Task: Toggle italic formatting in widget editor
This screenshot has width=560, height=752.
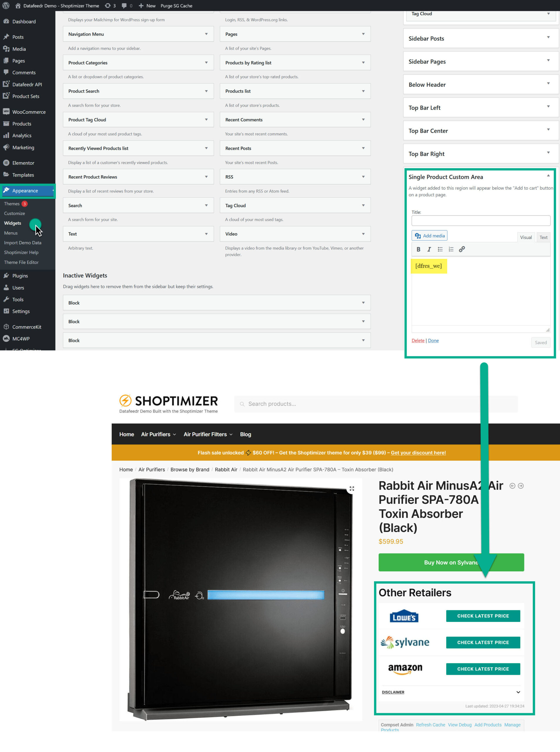Action: [x=429, y=249]
